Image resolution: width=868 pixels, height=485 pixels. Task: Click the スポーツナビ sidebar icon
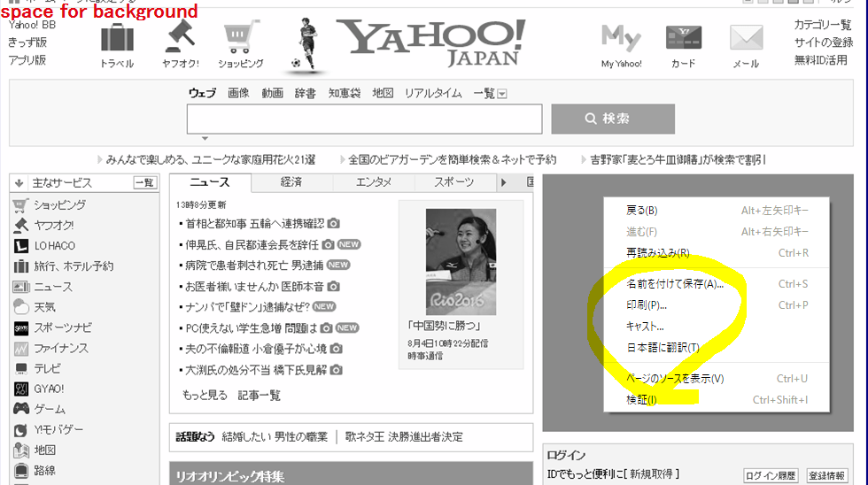[21, 328]
